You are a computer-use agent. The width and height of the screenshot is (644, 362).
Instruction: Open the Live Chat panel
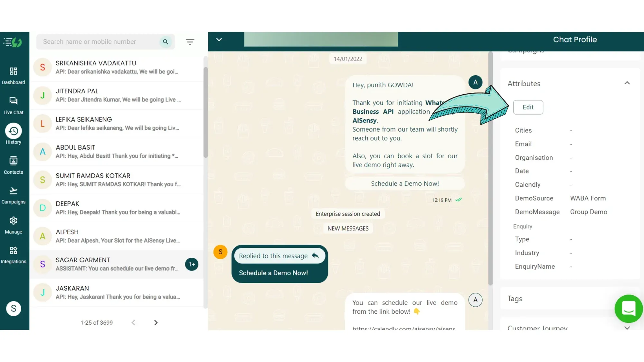coord(13,105)
